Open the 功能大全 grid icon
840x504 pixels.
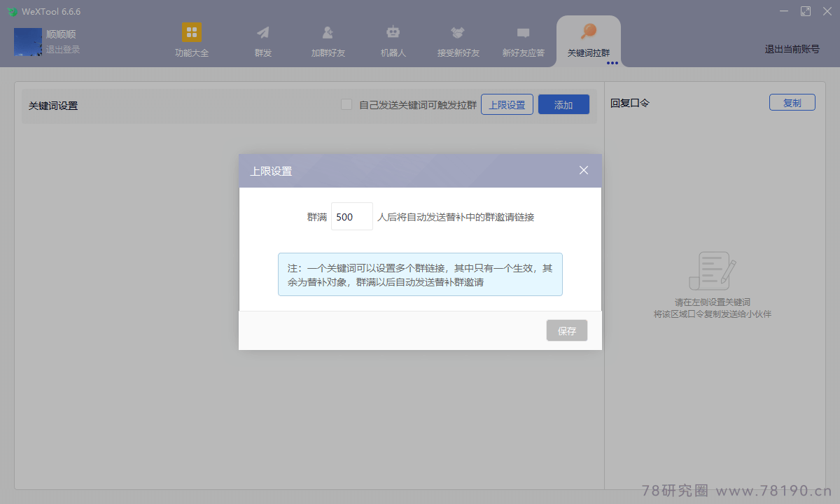pos(191,31)
